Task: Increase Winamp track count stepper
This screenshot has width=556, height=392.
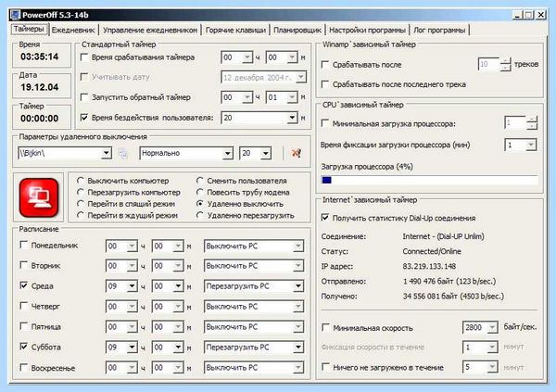Action: point(506,60)
